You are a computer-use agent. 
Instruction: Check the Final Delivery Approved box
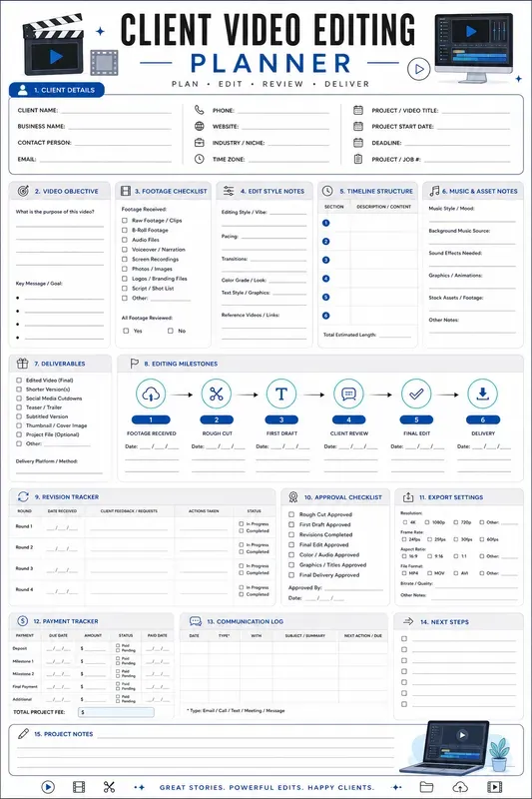(291, 575)
